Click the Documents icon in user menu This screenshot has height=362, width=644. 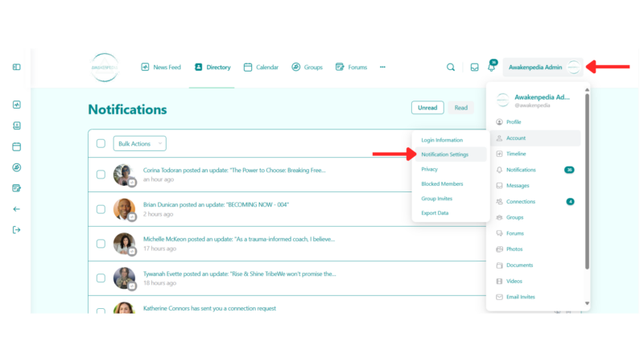click(x=499, y=265)
